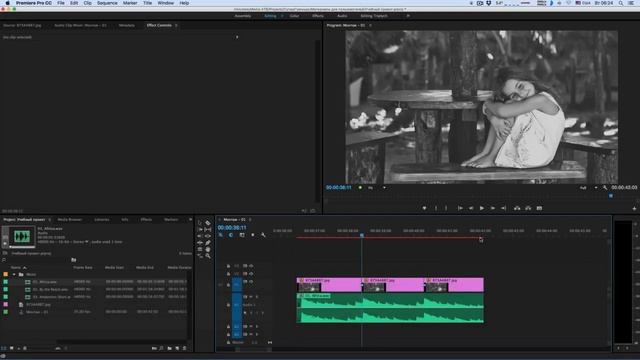Open the Markers panel tab
This screenshot has height=360, width=640.
[171, 220]
